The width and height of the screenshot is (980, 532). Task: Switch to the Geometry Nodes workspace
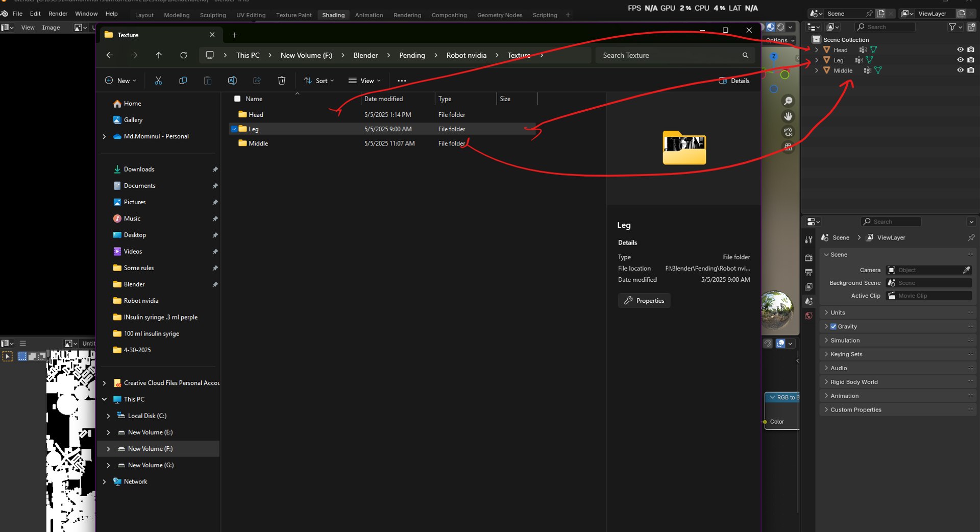pos(500,15)
